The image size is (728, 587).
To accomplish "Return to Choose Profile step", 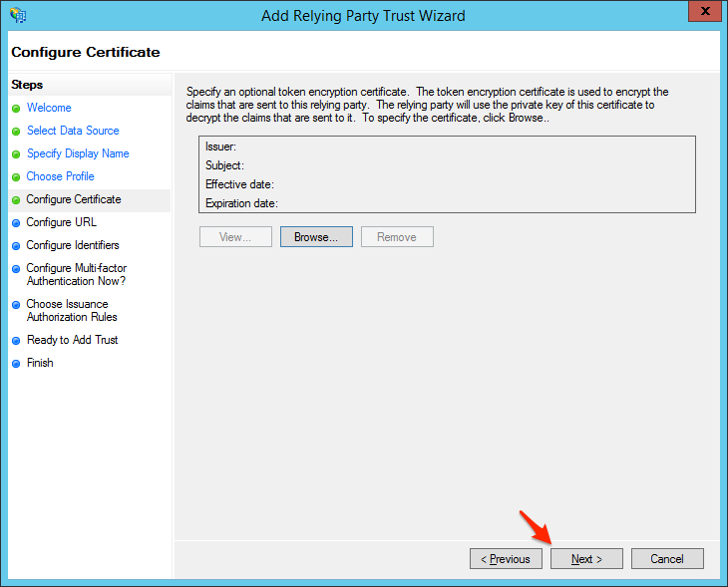I will tap(60, 176).
